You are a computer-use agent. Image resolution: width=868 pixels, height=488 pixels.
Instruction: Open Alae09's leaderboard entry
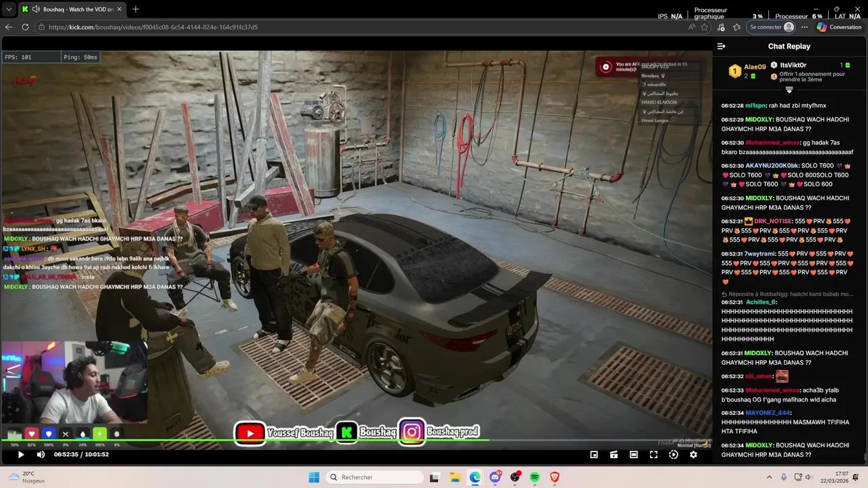747,71
